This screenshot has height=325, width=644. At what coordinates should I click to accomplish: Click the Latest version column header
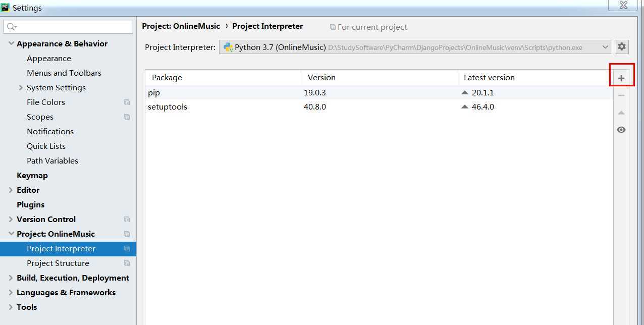coord(534,77)
